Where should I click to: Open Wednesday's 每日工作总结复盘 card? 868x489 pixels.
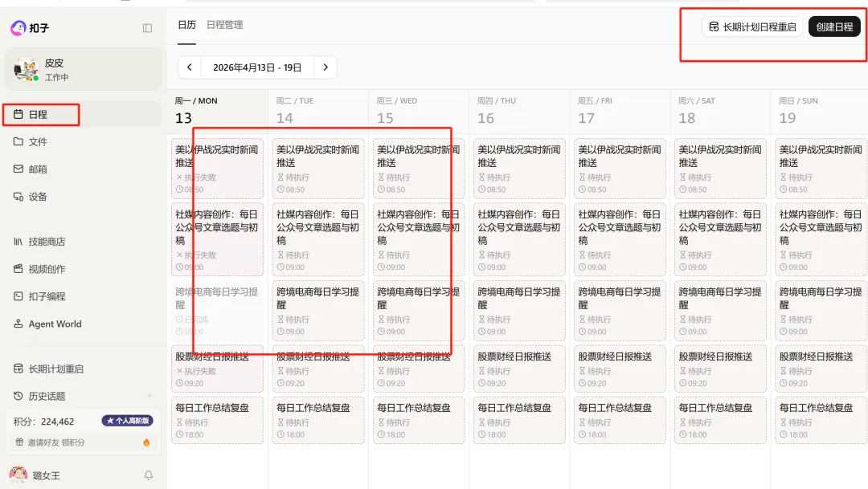pos(419,420)
